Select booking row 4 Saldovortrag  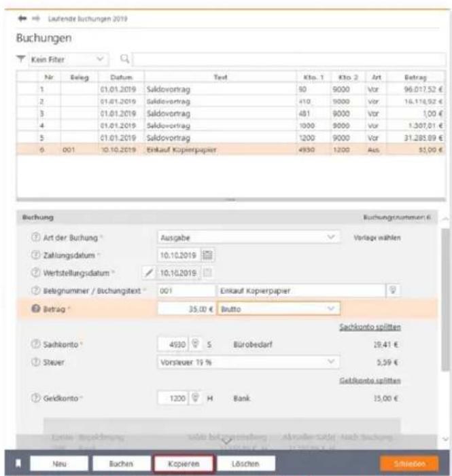tap(231, 126)
